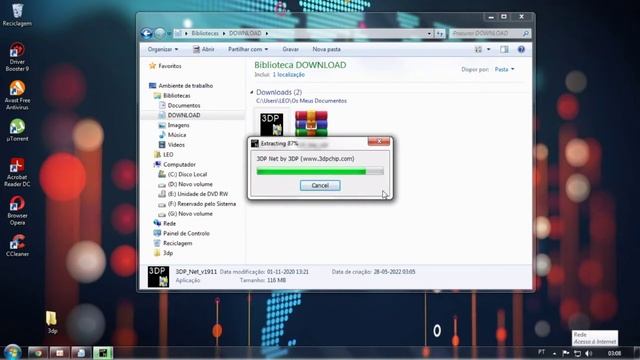This screenshot has width=640, height=360.
Task: Click the second pinned taskbar application icon
Action: click(60, 353)
